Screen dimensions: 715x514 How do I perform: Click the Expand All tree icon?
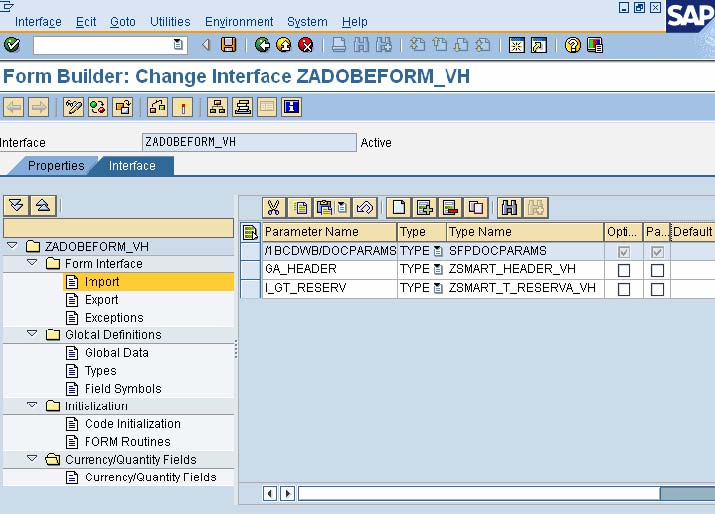16,206
